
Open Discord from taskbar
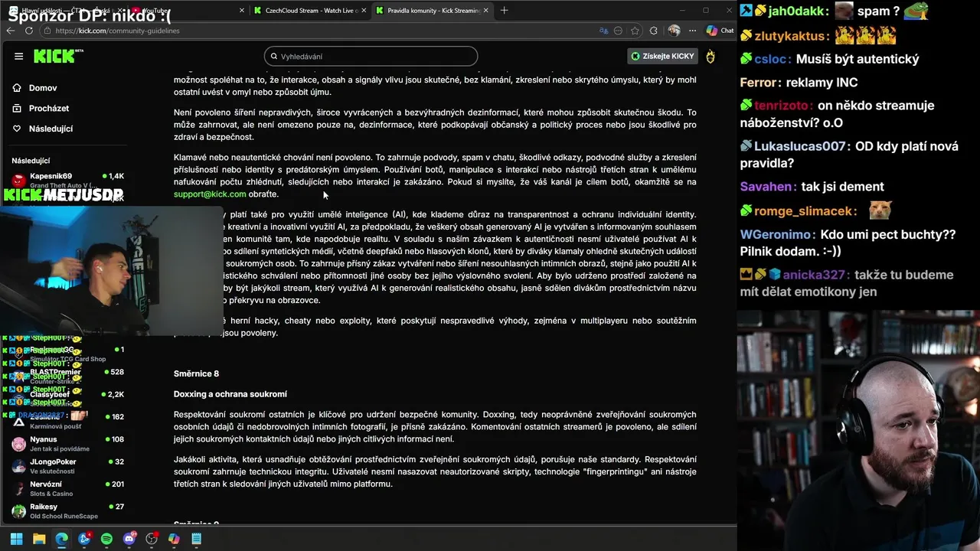point(129,539)
